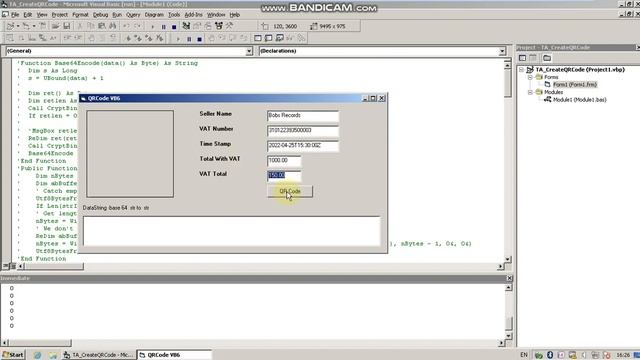
Task: Click the empty QR picture box
Action: (130, 154)
